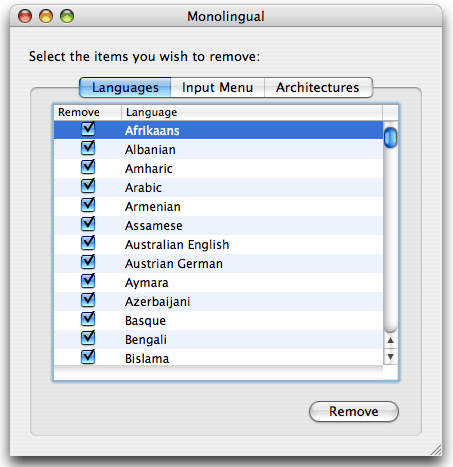This screenshot has height=467, width=453.
Task: Open the Input Menu tab
Action: (x=218, y=88)
